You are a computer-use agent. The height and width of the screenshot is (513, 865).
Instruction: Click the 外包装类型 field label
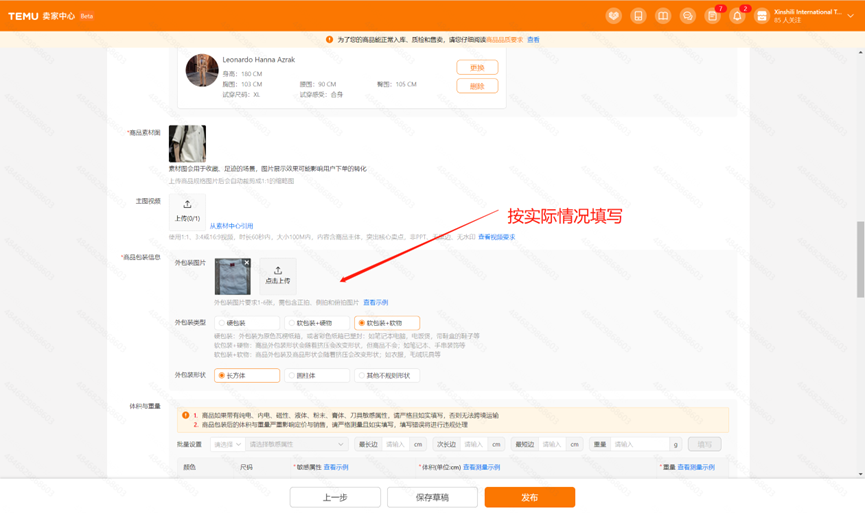pos(190,323)
